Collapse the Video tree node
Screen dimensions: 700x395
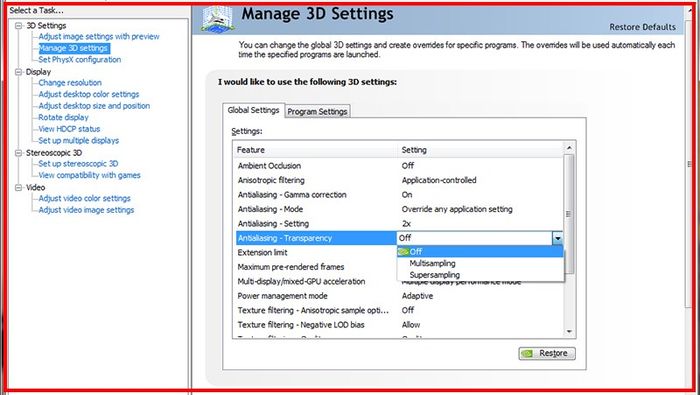(x=18, y=188)
